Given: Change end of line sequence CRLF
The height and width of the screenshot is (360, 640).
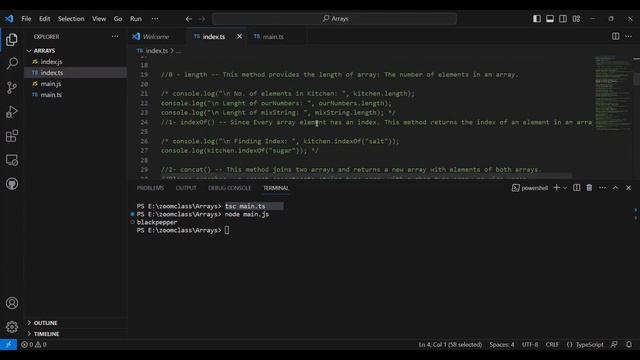Looking at the screenshot, I should click(552, 344).
